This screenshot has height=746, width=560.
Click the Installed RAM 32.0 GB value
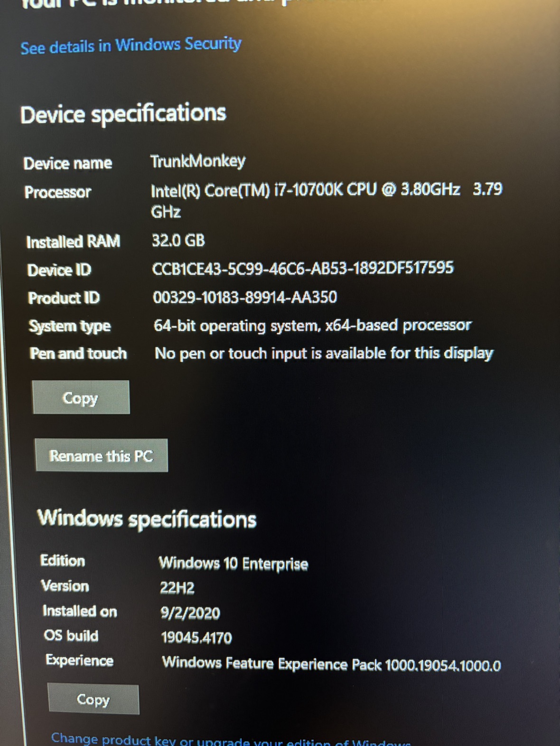178,241
